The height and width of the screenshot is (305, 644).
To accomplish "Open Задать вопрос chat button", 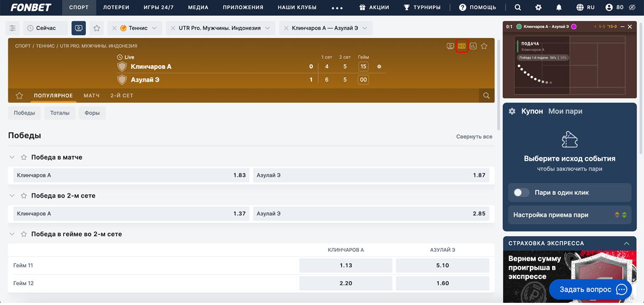I will coord(590,290).
